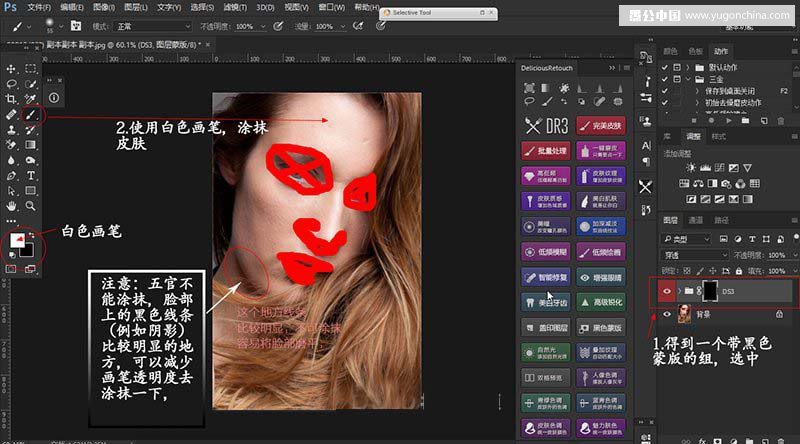Select the Move tool

[11, 68]
